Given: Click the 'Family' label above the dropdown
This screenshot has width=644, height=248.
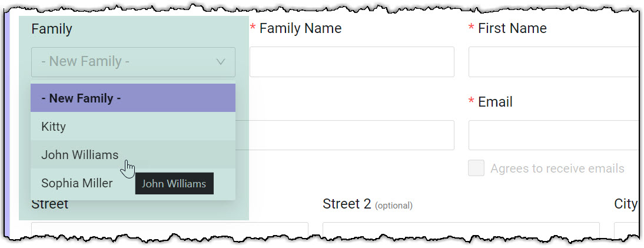Looking at the screenshot, I should 52,29.
